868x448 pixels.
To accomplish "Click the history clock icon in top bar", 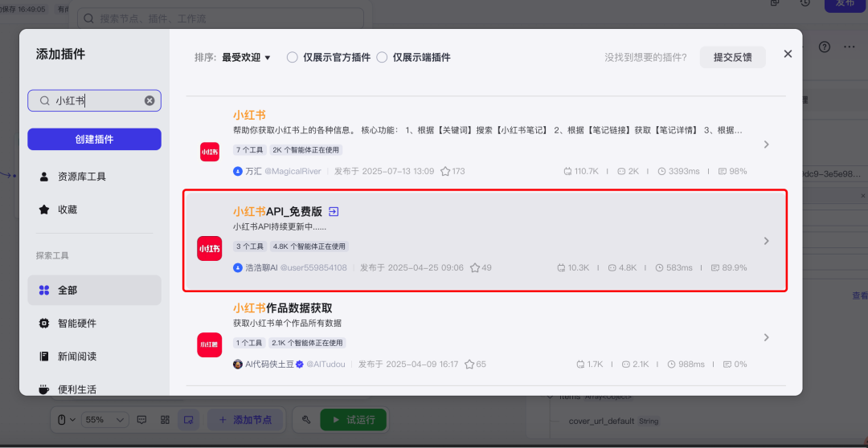I will (x=806, y=2).
